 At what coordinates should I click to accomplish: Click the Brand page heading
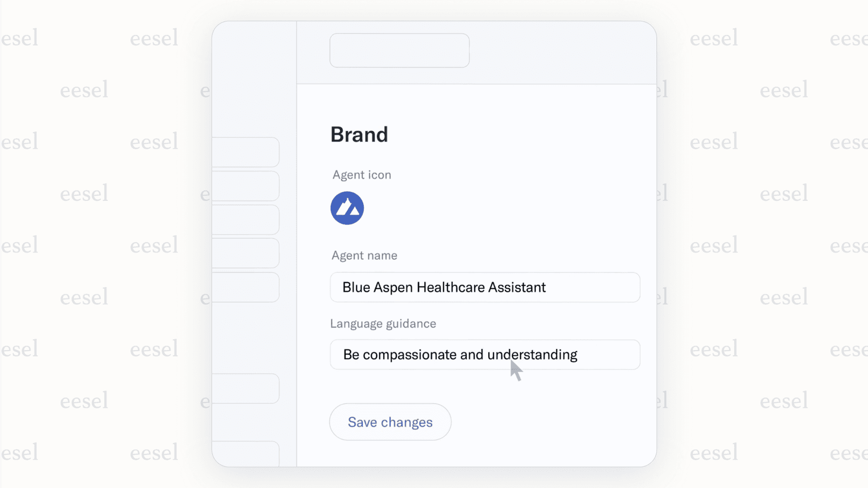pos(359,134)
